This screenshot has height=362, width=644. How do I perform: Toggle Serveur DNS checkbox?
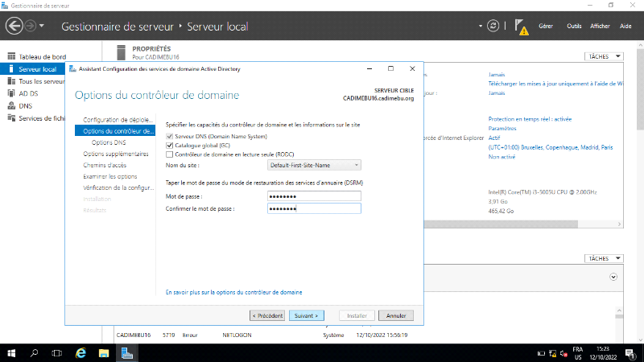pos(169,137)
